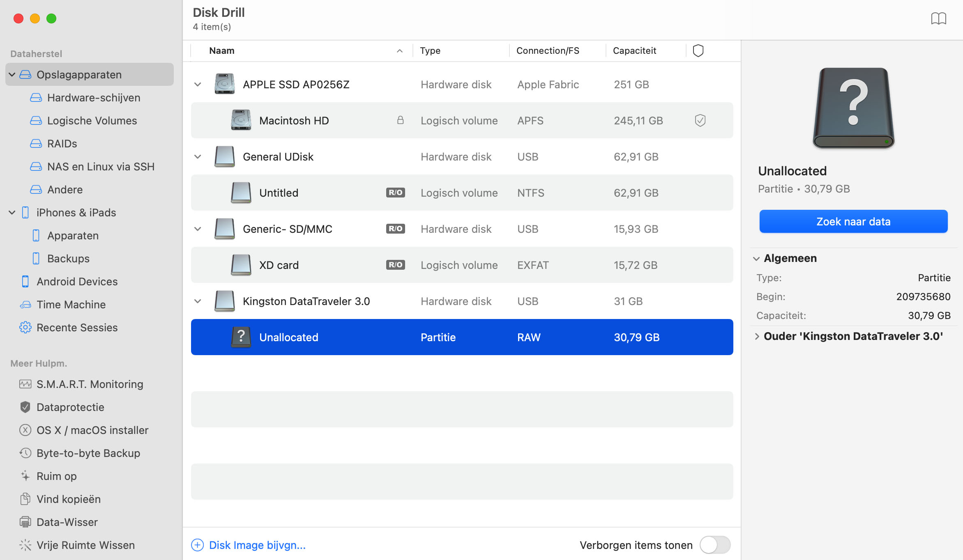This screenshot has width=963, height=560.
Task: Click the EXFAT file system cell
Action: 533,265
